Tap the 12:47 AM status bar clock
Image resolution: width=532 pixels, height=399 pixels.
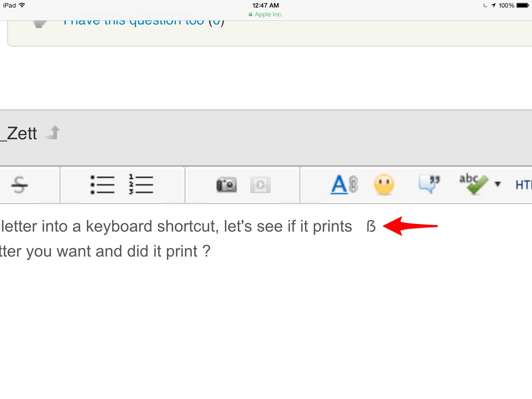click(265, 5)
